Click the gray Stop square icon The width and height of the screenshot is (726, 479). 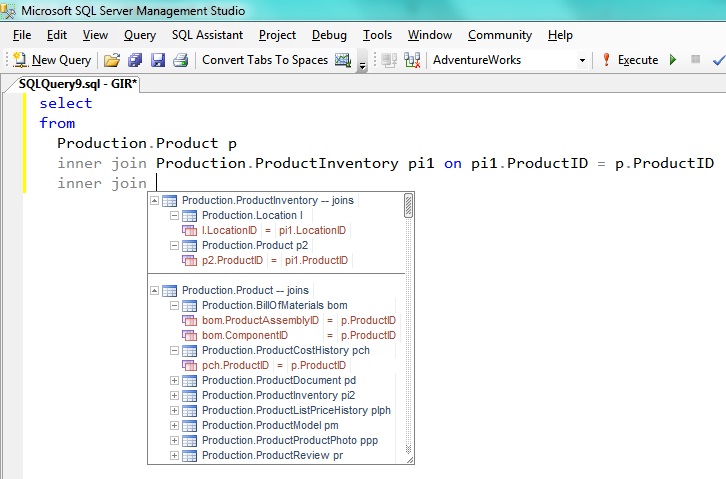click(x=695, y=59)
